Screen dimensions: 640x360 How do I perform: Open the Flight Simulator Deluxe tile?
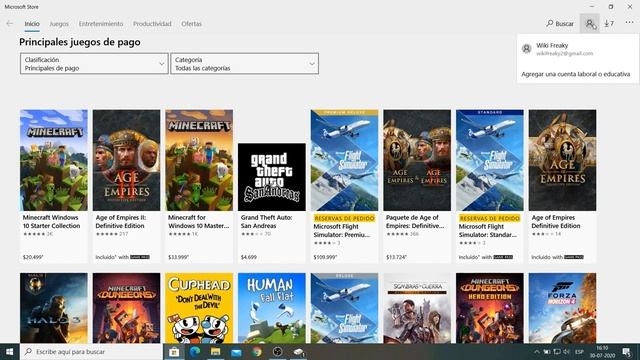point(344,308)
